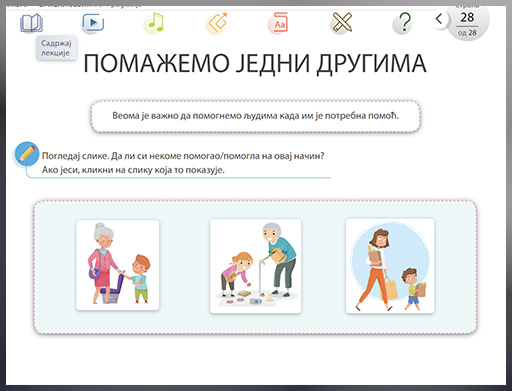Click the green music notes icon
Screen dimensions: 512x391
(155, 23)
